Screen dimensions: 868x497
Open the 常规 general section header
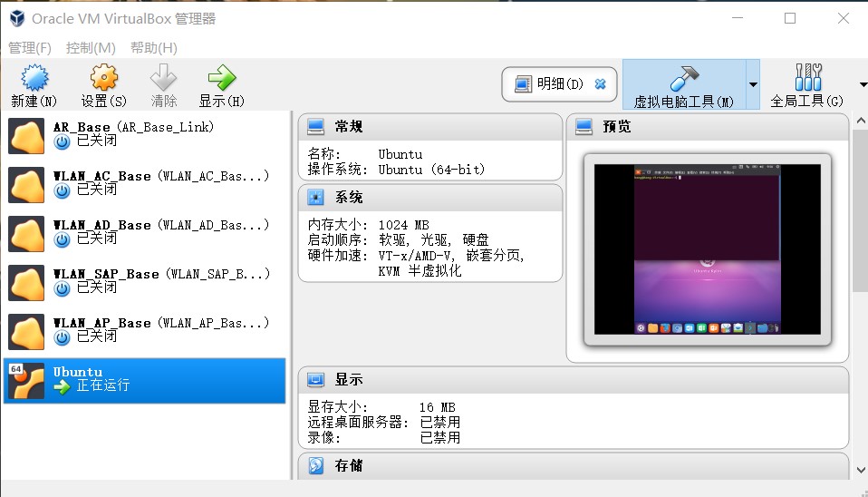click(x=430, y=127)
